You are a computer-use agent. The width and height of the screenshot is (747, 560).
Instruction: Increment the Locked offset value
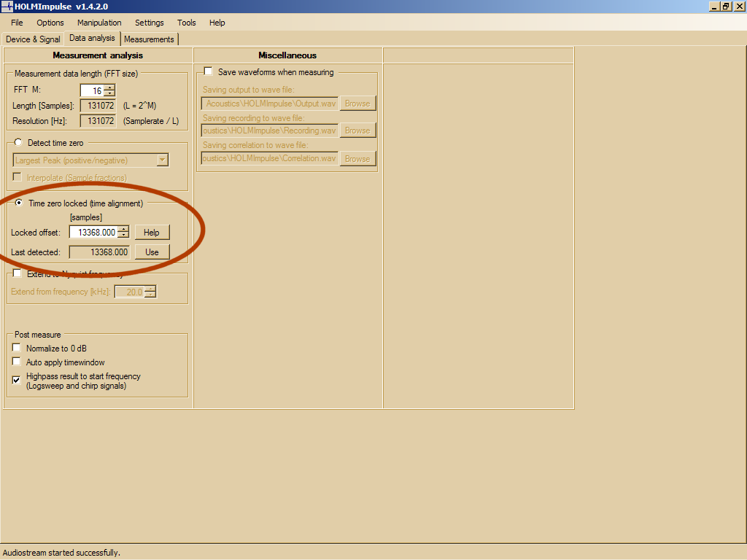point(123,230)
